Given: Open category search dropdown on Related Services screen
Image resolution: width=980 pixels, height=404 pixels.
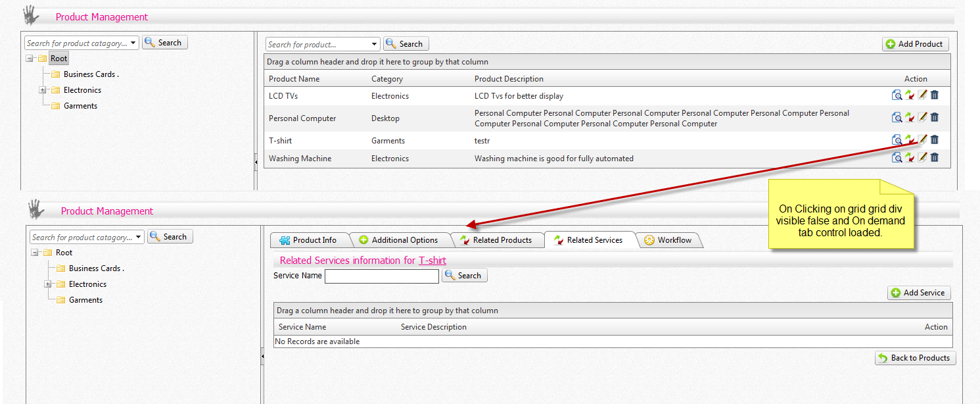Looking at the screenshot, I should 139,238.
